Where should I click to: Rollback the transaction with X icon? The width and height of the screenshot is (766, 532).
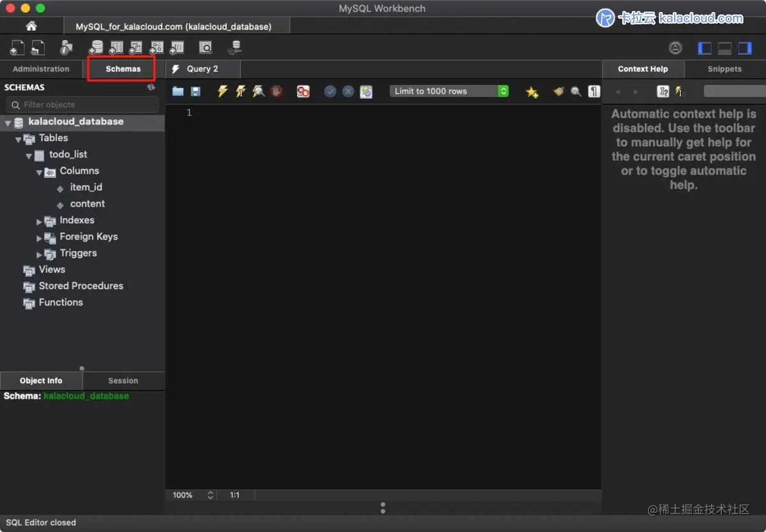(x=348, y=91)
